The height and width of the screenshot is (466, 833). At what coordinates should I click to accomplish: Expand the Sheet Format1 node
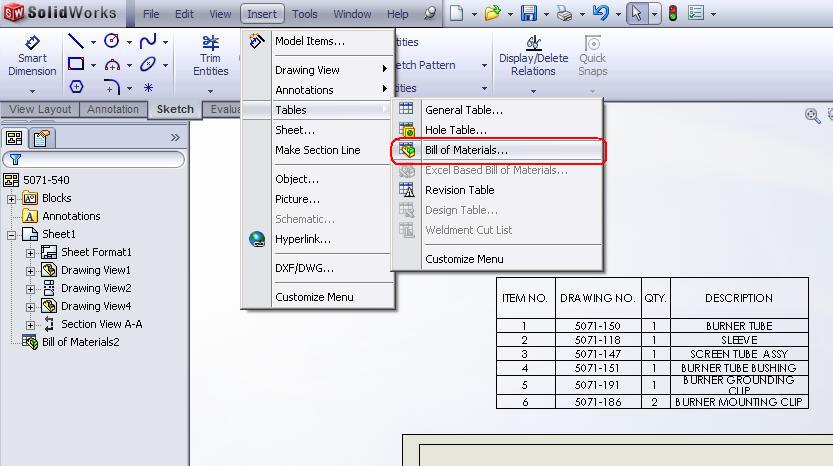click(30, 253)
